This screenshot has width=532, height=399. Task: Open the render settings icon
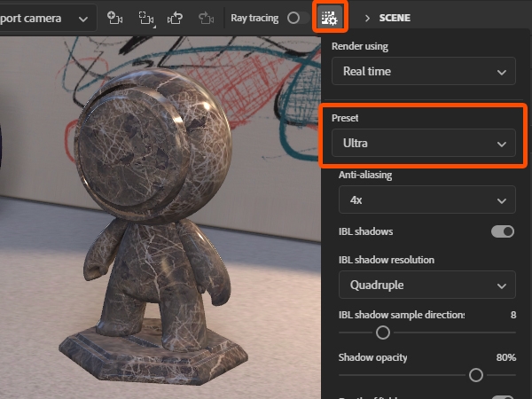click(330, 18)
